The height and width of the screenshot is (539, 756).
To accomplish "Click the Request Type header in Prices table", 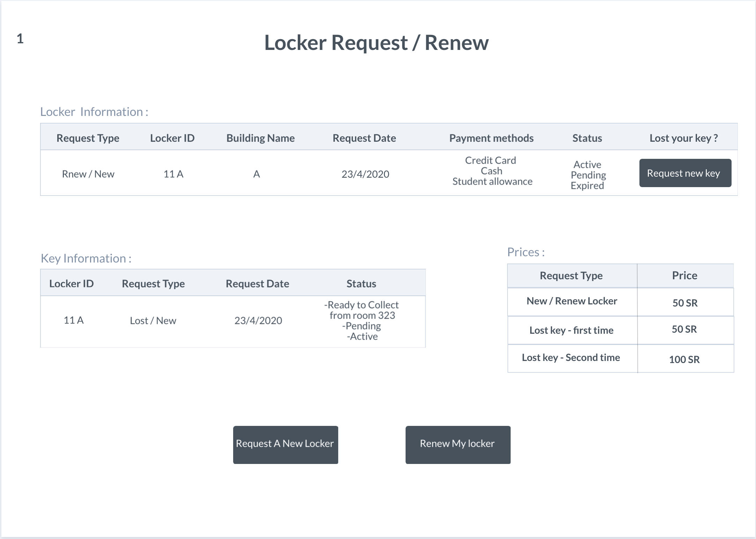I will pyautogui.click(x=571, y=275).
